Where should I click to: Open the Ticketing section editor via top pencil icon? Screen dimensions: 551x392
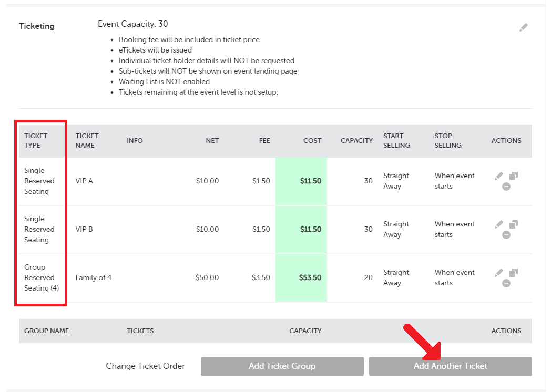(524, 27)
